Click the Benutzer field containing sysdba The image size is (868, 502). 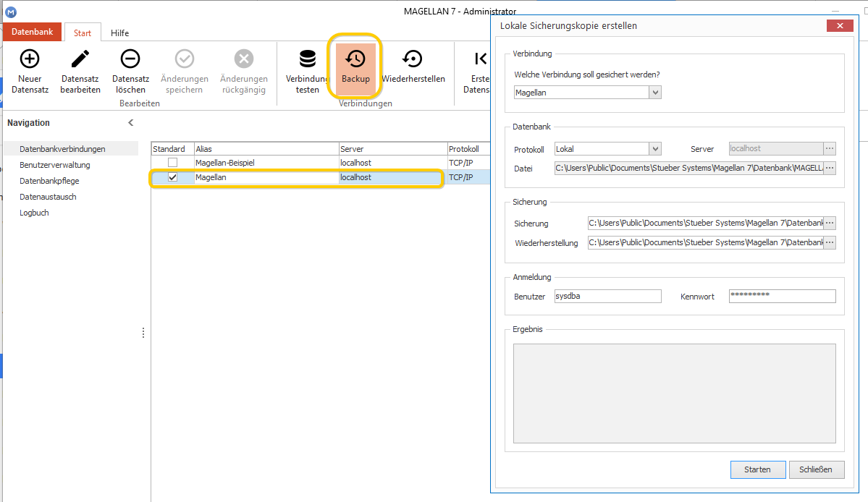click(x=608, y=296)
